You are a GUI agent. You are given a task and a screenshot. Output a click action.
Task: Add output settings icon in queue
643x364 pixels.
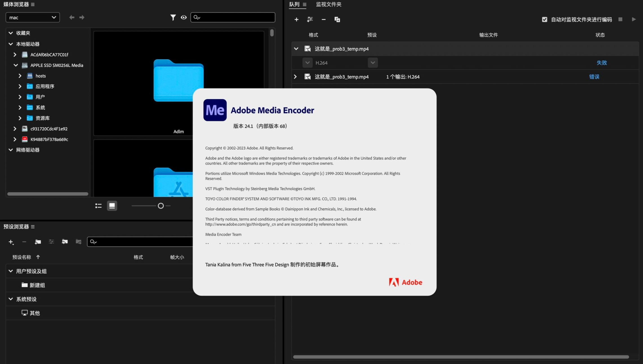(x=310, y=19)
